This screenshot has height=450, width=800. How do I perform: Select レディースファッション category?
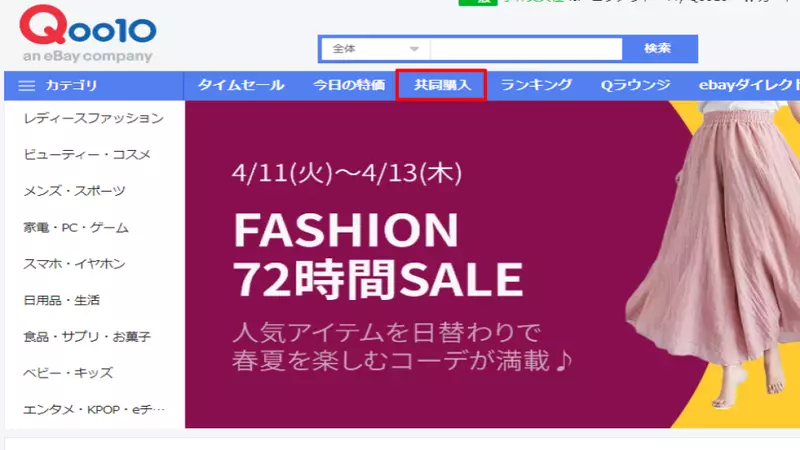tap(94, 118)
